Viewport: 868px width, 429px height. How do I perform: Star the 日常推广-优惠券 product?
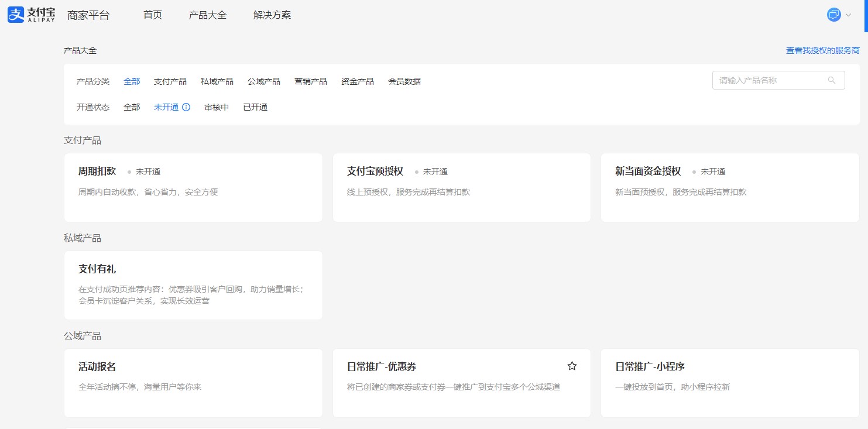coord(572,366)
